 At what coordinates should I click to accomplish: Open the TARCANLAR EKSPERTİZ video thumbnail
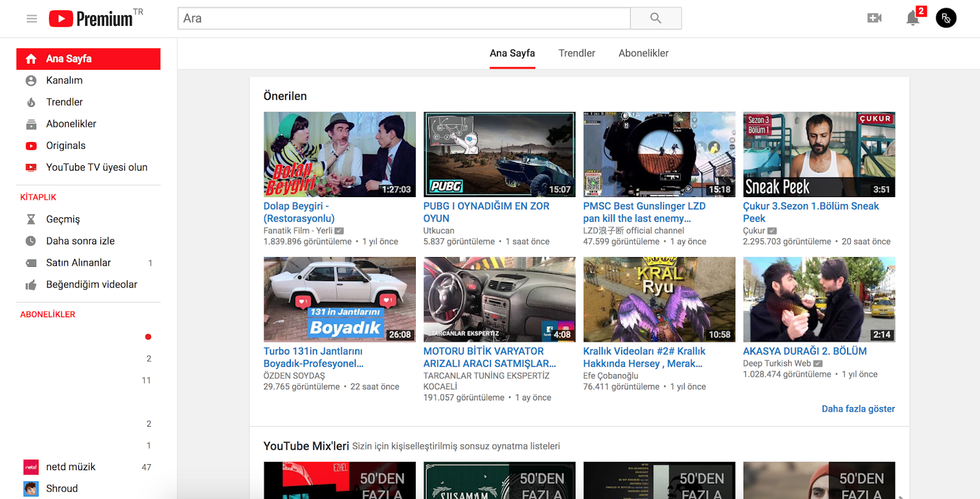click(499, 299)
